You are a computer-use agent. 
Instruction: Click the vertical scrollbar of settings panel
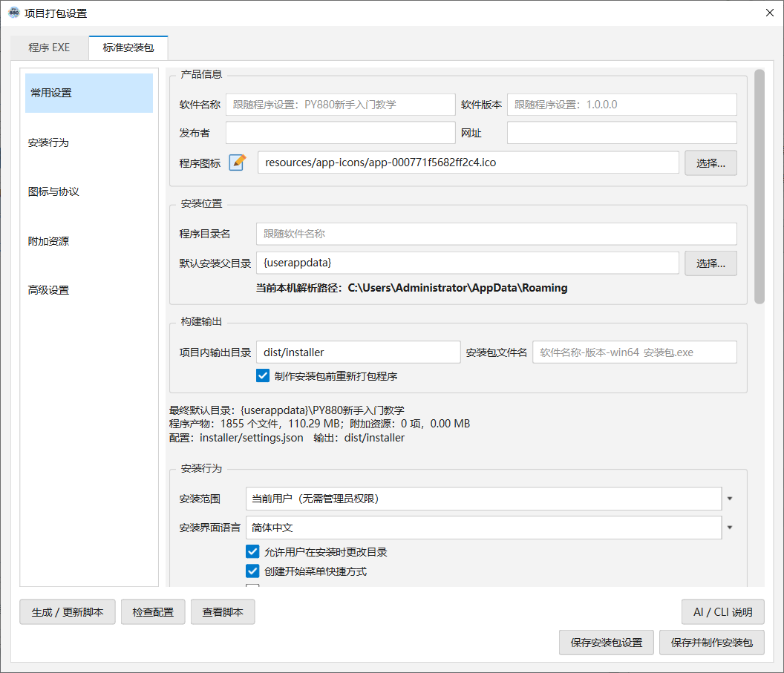[759, 186]
